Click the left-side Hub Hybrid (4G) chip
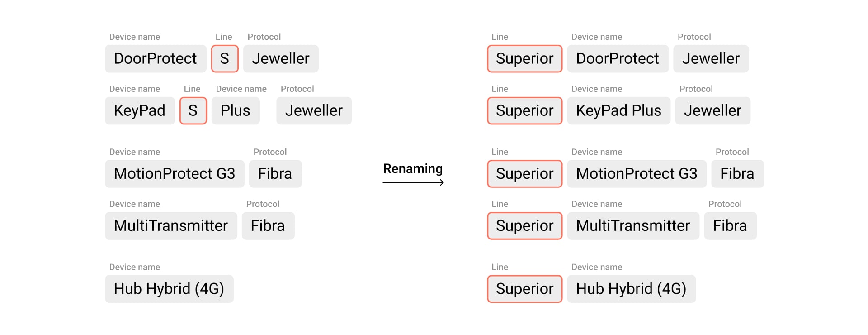 [x=169, y=289]
